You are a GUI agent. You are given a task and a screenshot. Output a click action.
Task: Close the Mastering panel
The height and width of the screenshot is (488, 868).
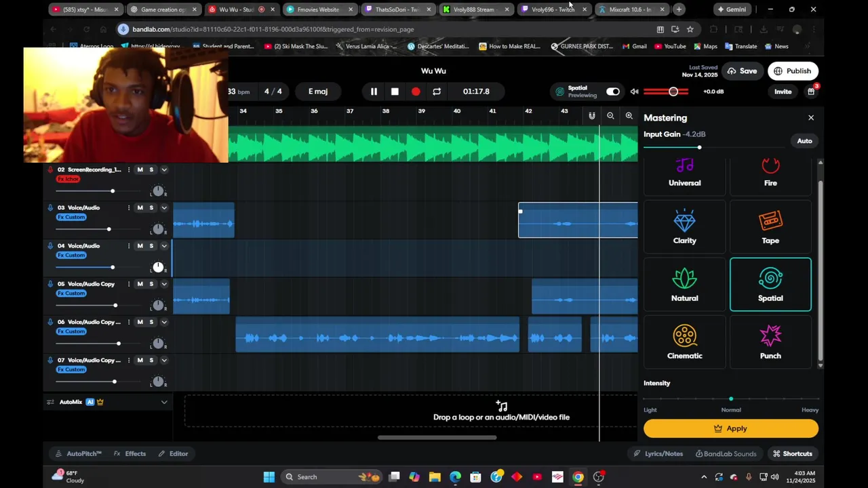coord(811,118)
